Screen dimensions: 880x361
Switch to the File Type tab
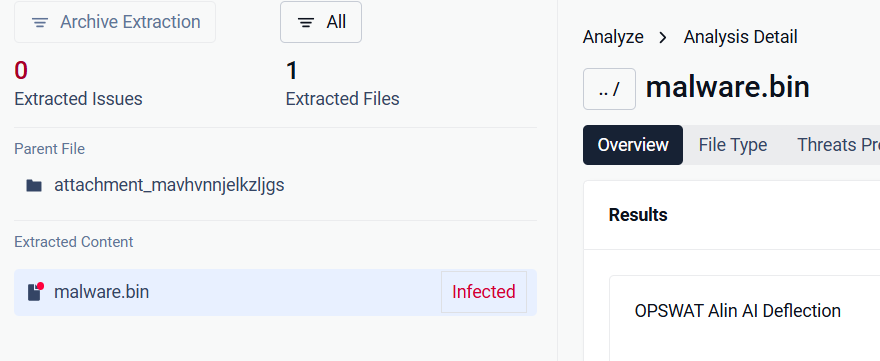[732, 145]
